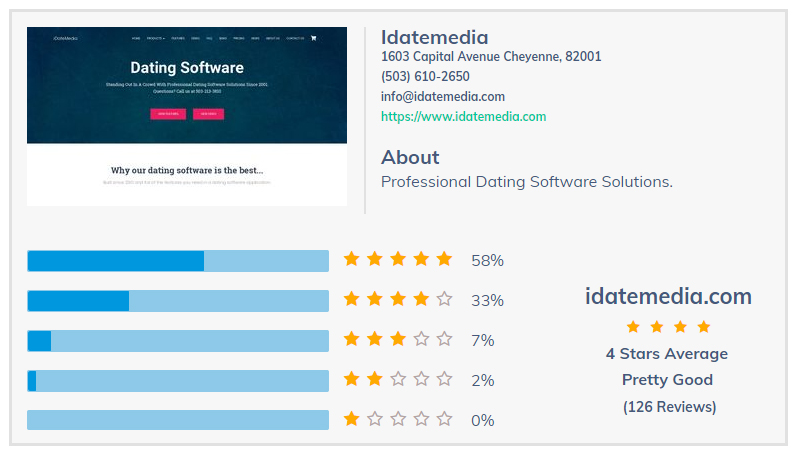Screen dimensions: 798x454
Task: Click the 4 Stars Average label
Action: click(667, 354)
